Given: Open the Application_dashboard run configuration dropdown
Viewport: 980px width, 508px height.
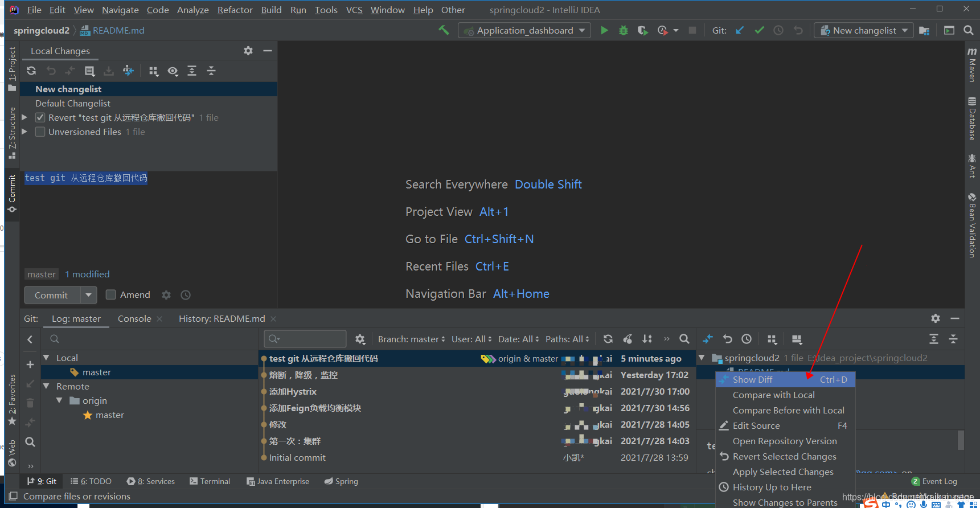Looking at the screenshot, I should coord(524,30).
